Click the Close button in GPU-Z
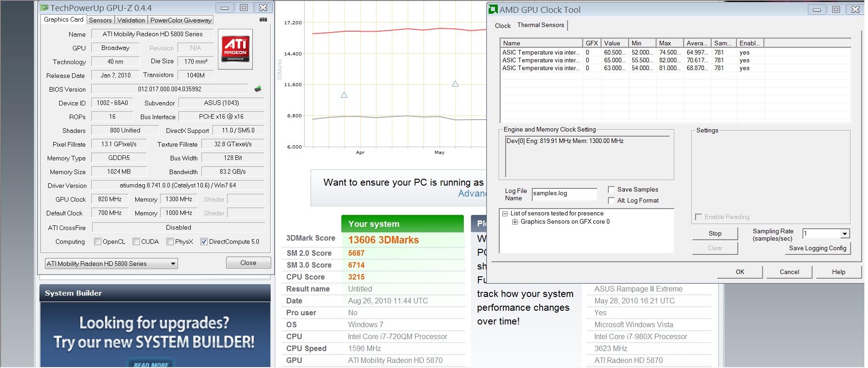868x368 pixels. [248, 263]
